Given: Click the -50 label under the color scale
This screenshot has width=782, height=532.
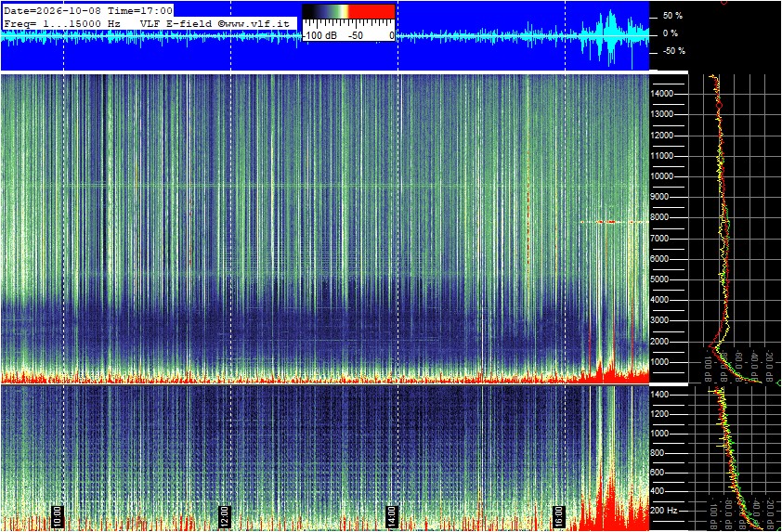Looking at the screenshot, I should 355,35.
